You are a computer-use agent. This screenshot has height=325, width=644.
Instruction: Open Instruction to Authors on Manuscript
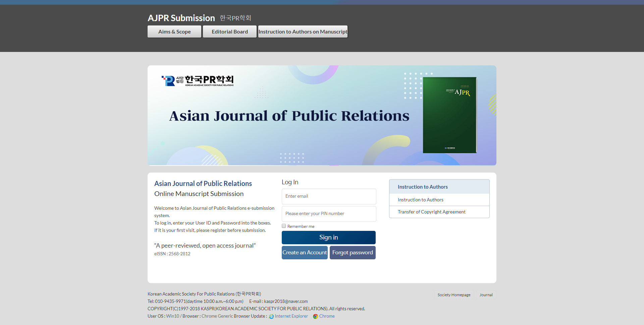(303, 31)
